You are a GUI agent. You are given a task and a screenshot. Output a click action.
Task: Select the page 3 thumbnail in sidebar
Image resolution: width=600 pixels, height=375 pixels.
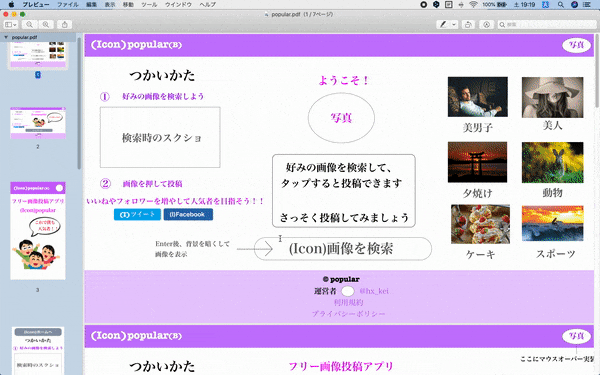[x=38, y=231]
